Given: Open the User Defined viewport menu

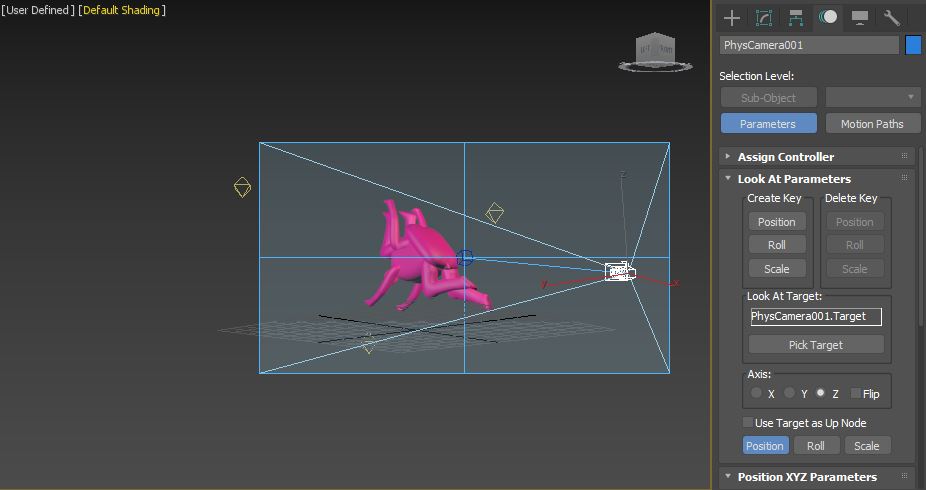Looking at the screenshot, I should [x=38, y=10].
